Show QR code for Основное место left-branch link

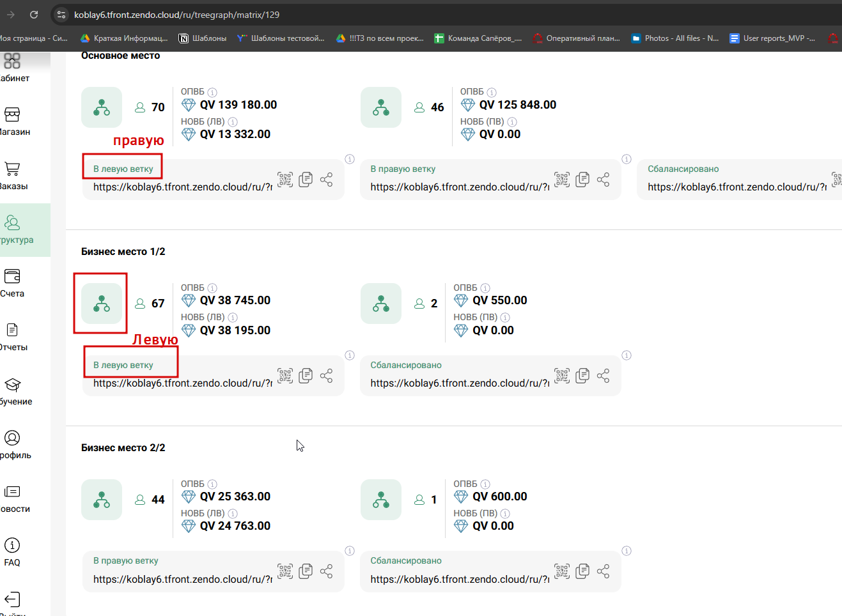click(285, 180)
